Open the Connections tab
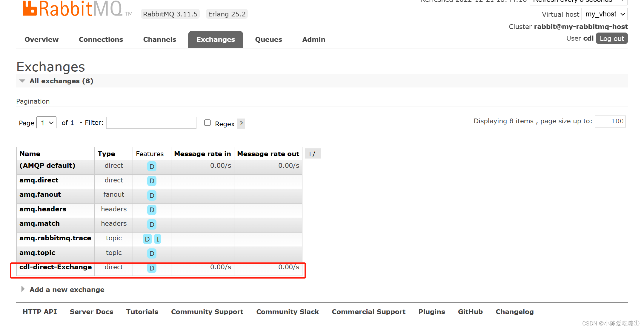Image resolution: width=644 pixels, height=329 pixels. 101,39
